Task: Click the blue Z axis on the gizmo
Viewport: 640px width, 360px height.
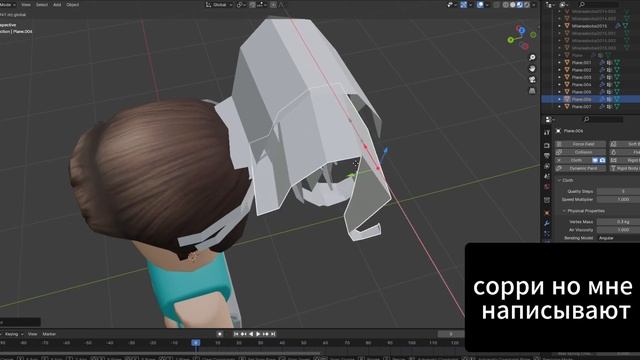Action: [x=521, y=30]
